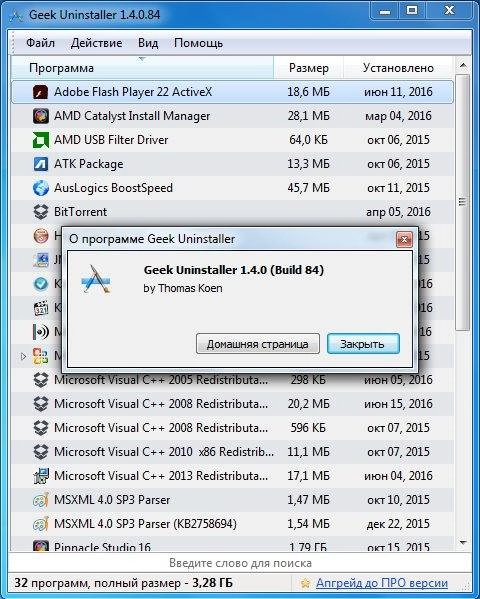Open the Вид menu
Image resolution: width=480 pixels, height=599 pixels.
148,43
